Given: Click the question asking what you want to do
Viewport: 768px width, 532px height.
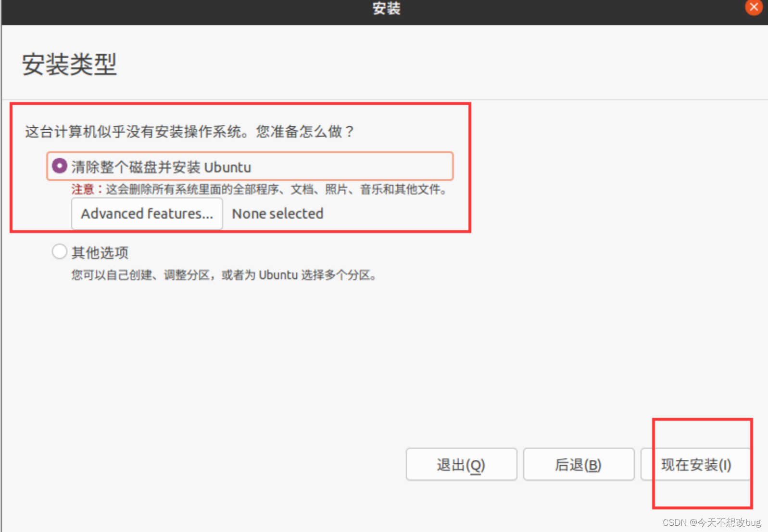Looking at the screenshot, I should [x=189, y=131].
